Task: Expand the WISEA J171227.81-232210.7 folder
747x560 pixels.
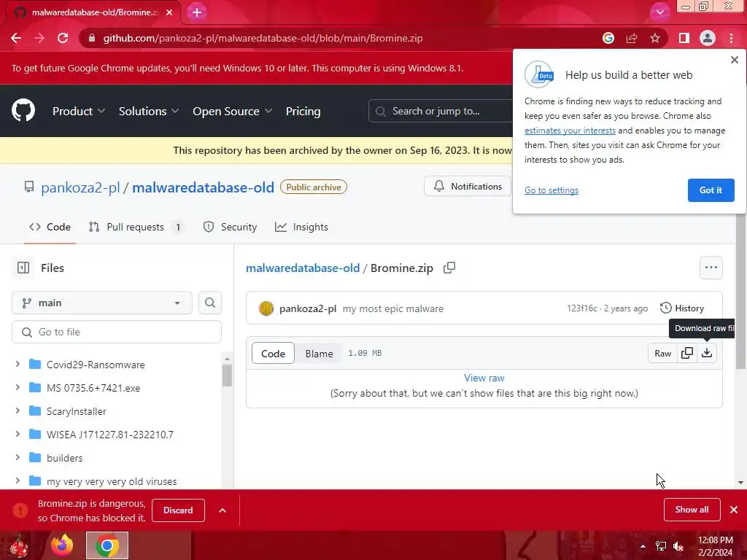Action: [x=18, y=435]
